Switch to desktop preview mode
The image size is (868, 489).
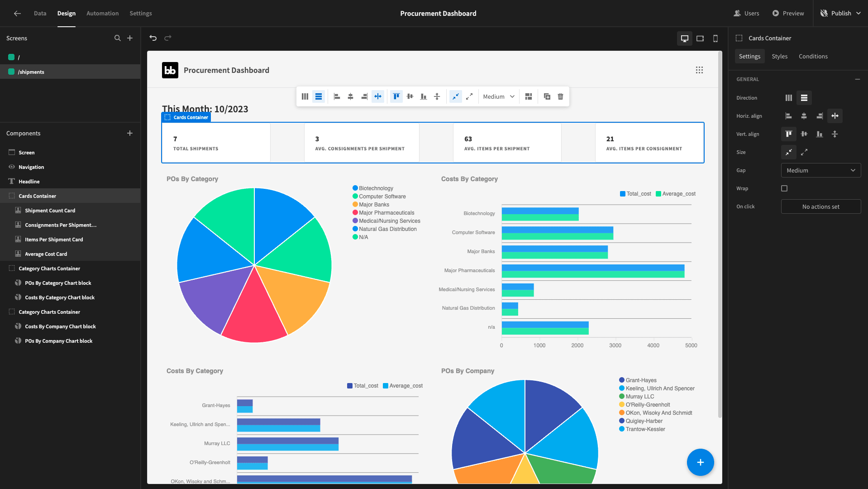point(685,38)
